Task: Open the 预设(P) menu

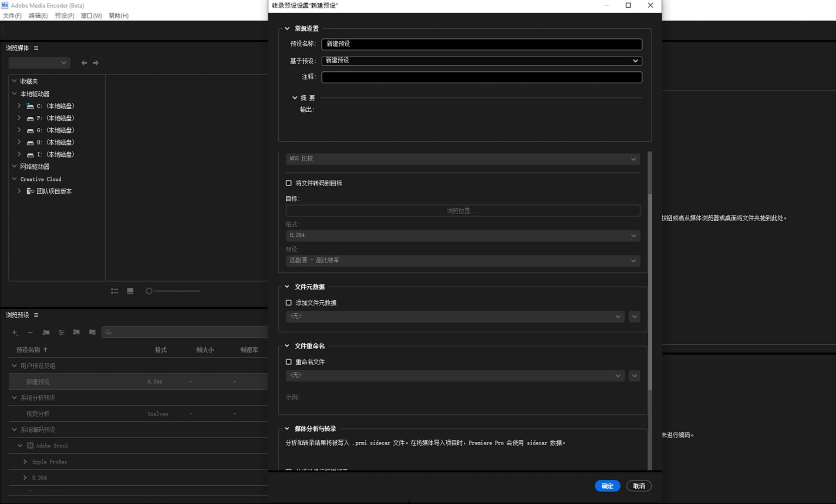Action: [64, 16]
